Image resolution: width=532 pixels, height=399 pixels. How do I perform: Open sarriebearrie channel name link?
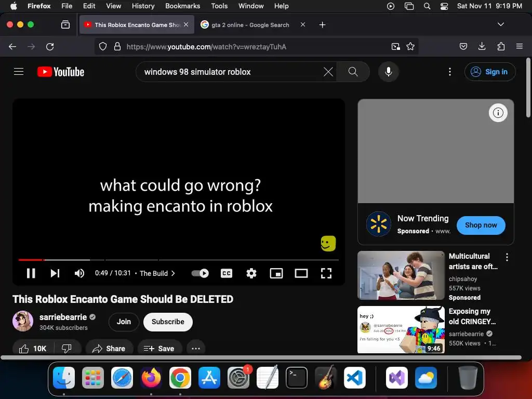tap(63, 317)
